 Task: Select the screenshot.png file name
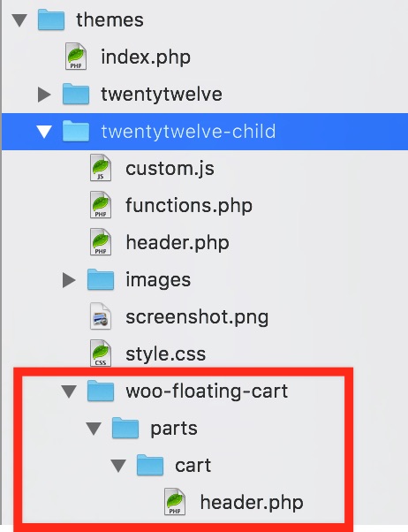[x=197, y=317]
